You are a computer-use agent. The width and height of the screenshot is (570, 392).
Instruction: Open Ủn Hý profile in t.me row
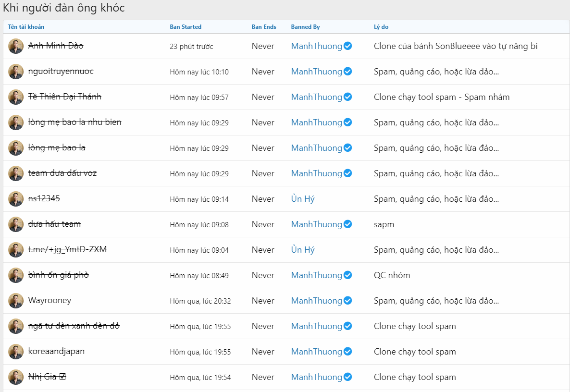[x=303, y=250]
